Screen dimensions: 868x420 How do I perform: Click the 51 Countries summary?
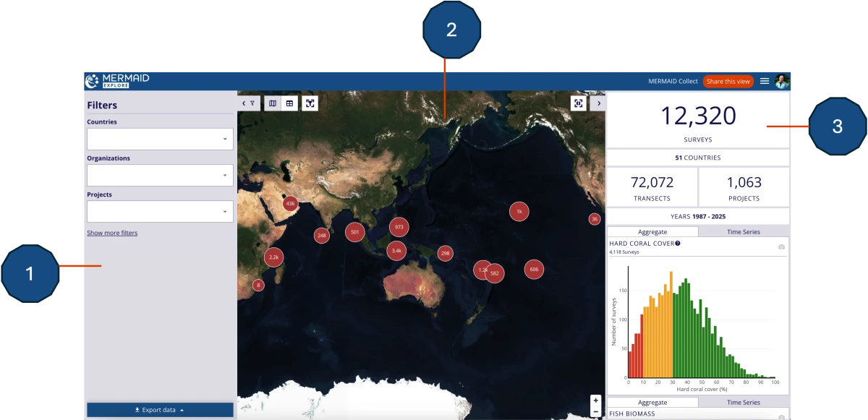click(x=698, y=157)
